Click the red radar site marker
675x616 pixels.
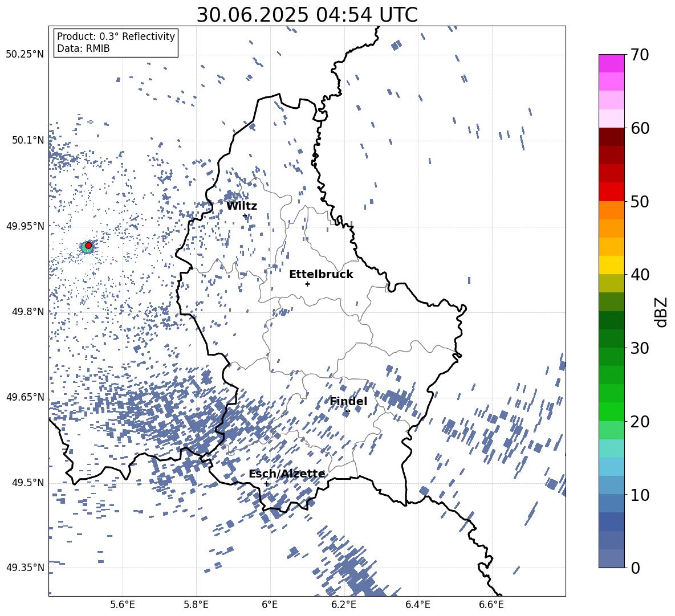pyautogui.click(x=88, y=246)
